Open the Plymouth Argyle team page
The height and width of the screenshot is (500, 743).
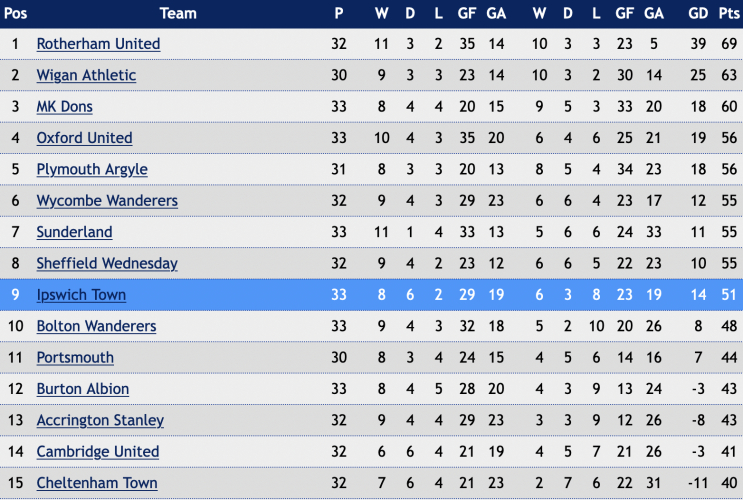click(x=92, y=169)
